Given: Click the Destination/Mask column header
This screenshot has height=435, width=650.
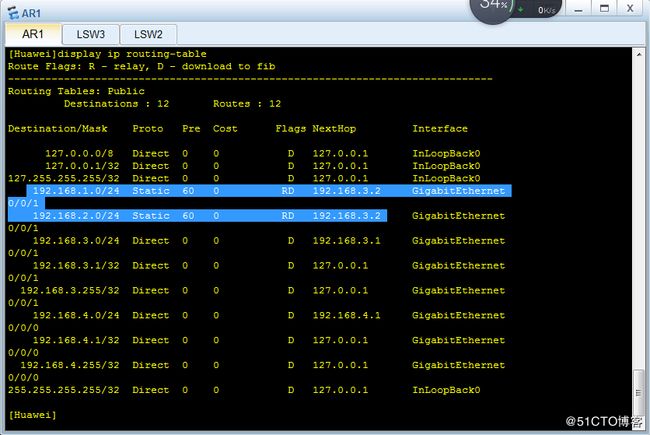Looking at the screenshot, I should pyautogui.click(x=58, y=129).
